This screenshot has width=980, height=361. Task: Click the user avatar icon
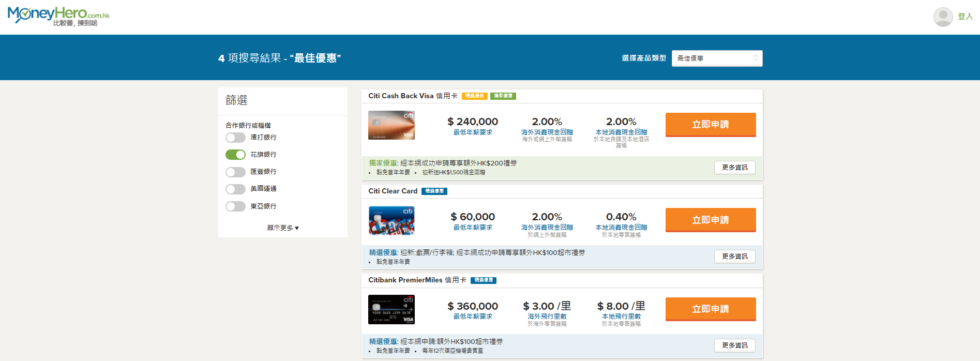coord(943,17)
